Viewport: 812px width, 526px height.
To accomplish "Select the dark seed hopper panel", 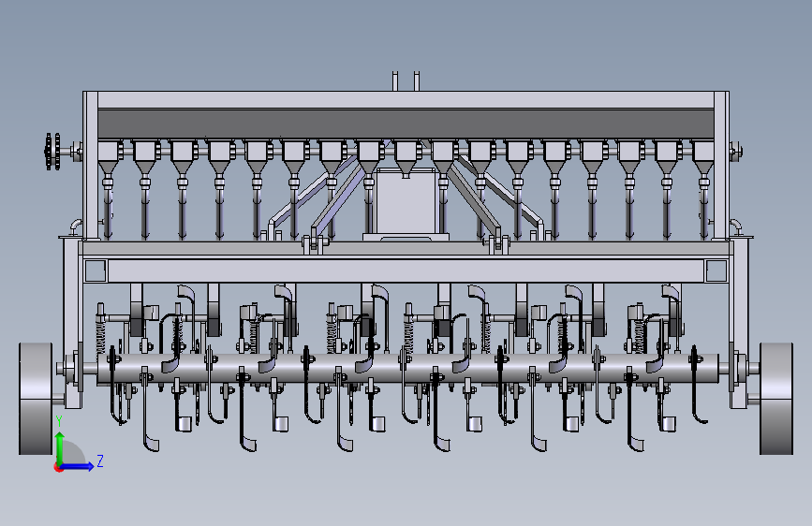I will pos(406,124).
